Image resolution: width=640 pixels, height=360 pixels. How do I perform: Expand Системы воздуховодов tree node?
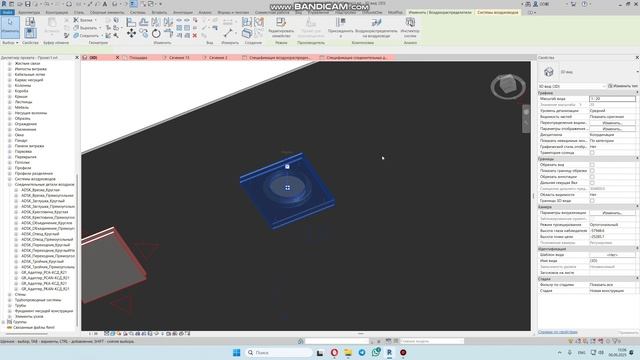pyautogui.click(x=10, y=179)
